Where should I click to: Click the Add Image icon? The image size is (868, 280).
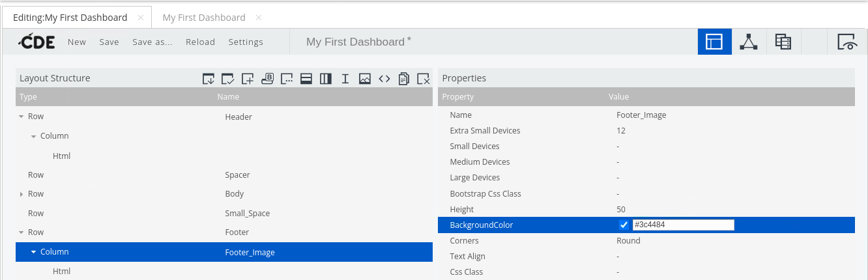[x=365, y=79]
